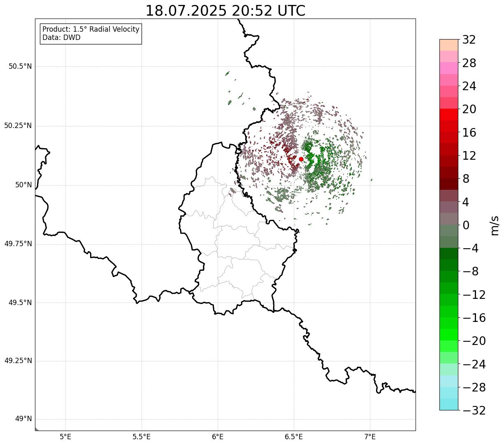504x445 pixels.
Task: Click the cyan band at colorbar bottom
Action: (448, 404)
